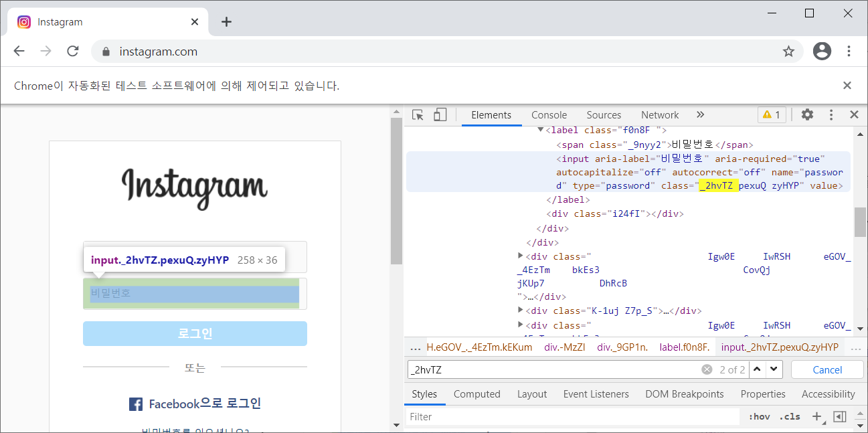Click the inspect element picker icon
The width and height of the screenshot is (868, 433).
418,114
